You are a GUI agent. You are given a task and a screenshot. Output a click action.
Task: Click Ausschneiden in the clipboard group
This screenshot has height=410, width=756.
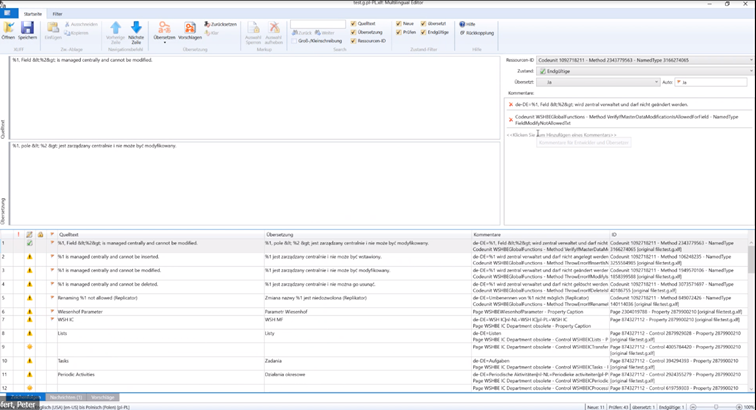pos(81,24)
